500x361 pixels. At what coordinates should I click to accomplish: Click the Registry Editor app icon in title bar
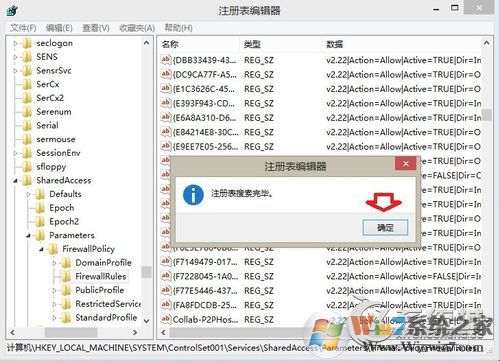pos(12,11)
